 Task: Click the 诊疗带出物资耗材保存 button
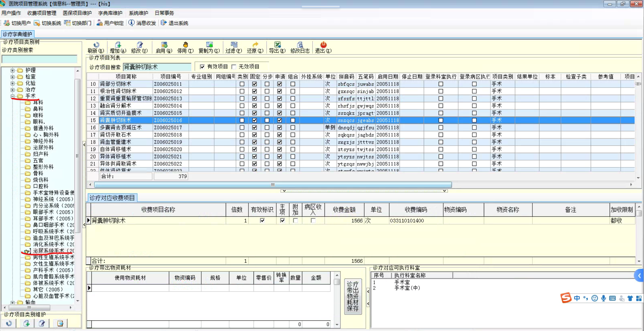(353, 296)
